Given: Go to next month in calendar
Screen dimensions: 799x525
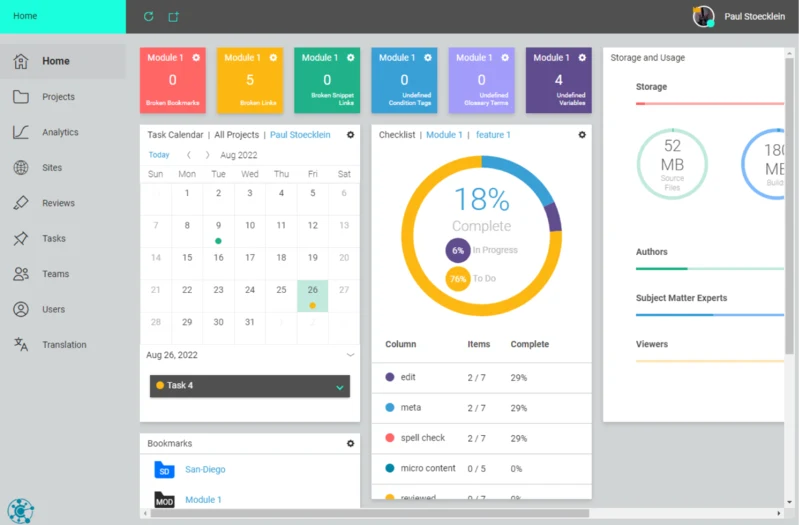Looking at the screenshot, I should [207, 155].
